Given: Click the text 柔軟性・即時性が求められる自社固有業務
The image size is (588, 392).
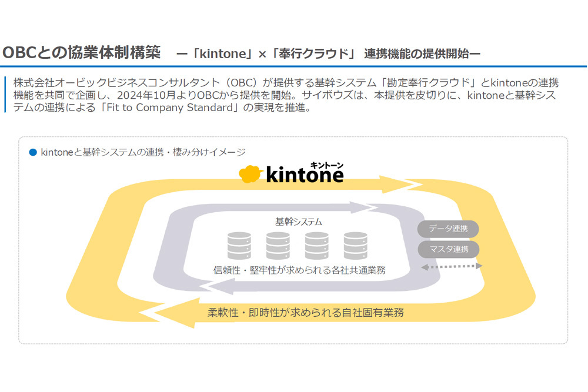Looking at the screenshot, I should (306, 313).
